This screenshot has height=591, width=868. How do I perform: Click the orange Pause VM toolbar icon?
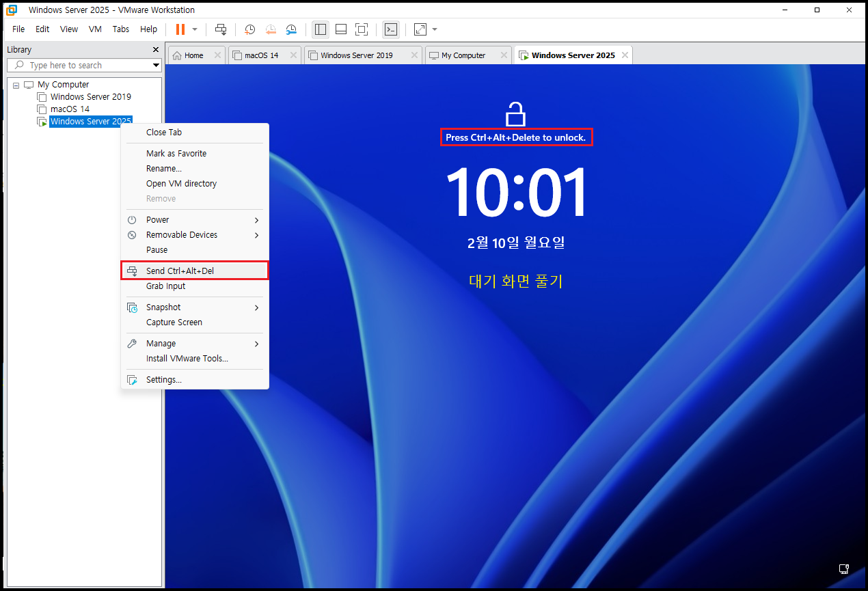pyautogui.click(x=180, y=29)
